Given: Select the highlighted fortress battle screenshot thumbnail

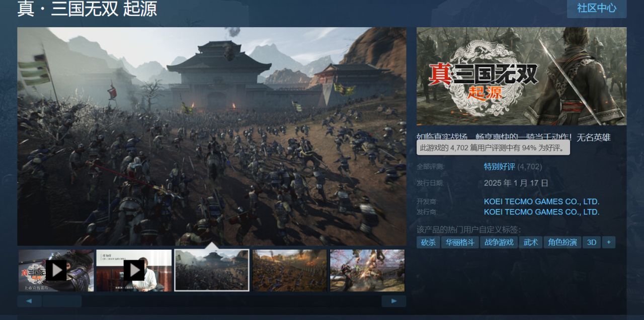Looking at the screenshot, I should point(212,270).
